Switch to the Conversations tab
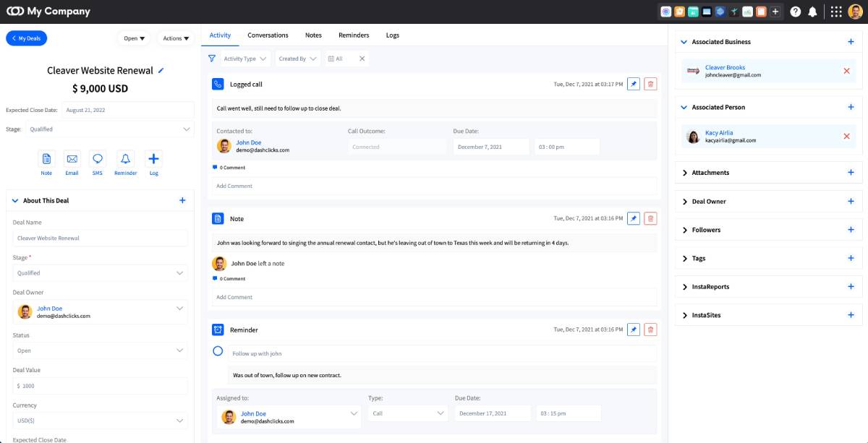Viewport: 868px width, 443px height. point(268,35)
